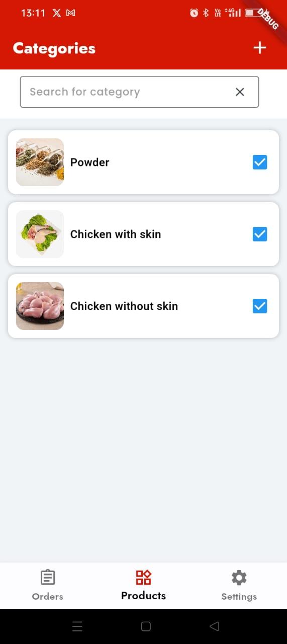Select the Powder category name
Screen dimensions: 287x644
(x=90, y=162)
